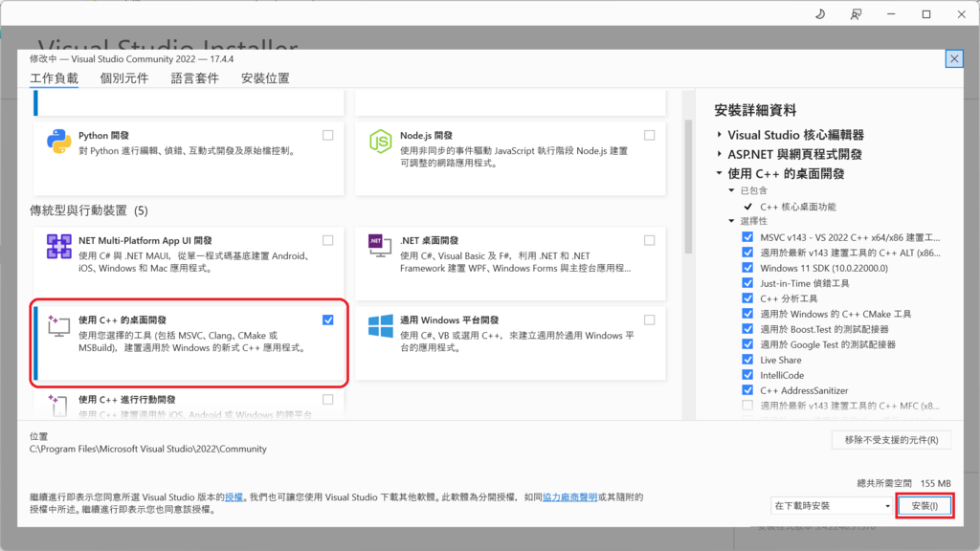This screenshot has width=980, height=551.
Task: Toggle the dark theme moon icon
Action: pyautogui.click(x=820, y=13)
